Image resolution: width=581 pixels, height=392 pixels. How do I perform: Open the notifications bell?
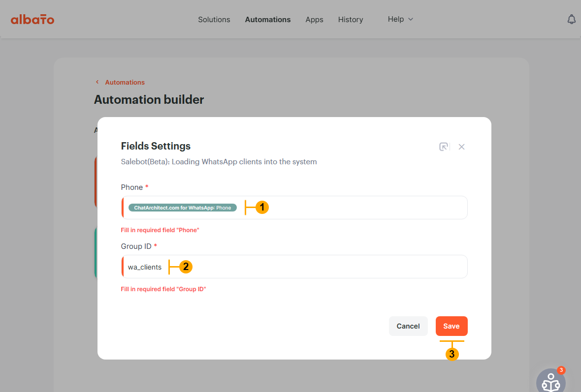pyautogui.click(x=571, y=19)
